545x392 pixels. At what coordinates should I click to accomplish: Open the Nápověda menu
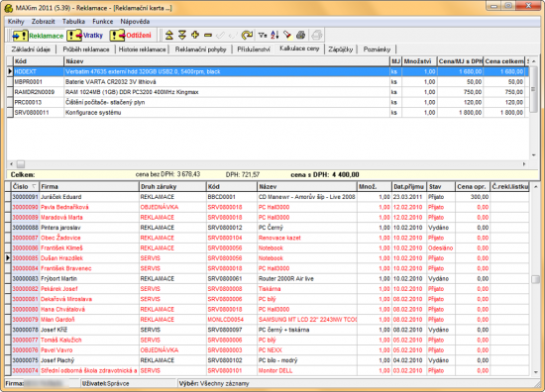pos(135,22)
